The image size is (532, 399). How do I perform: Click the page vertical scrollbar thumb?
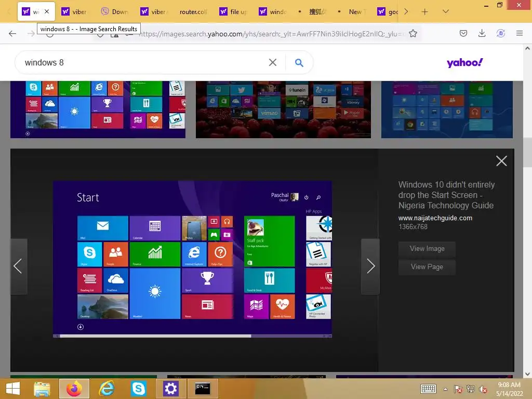pos(527,152)
